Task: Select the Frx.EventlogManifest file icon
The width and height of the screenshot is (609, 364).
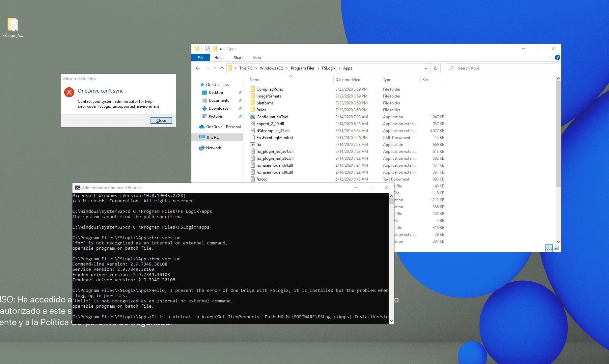Action: coord(253,138)
